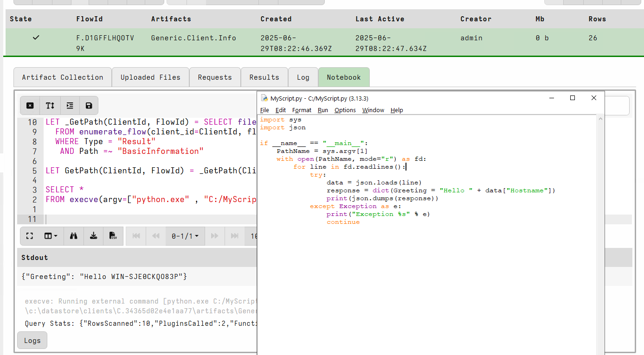Viewport: 644px width, 355px height.
Task: Jump to the first results page
Action: (135, 236)
